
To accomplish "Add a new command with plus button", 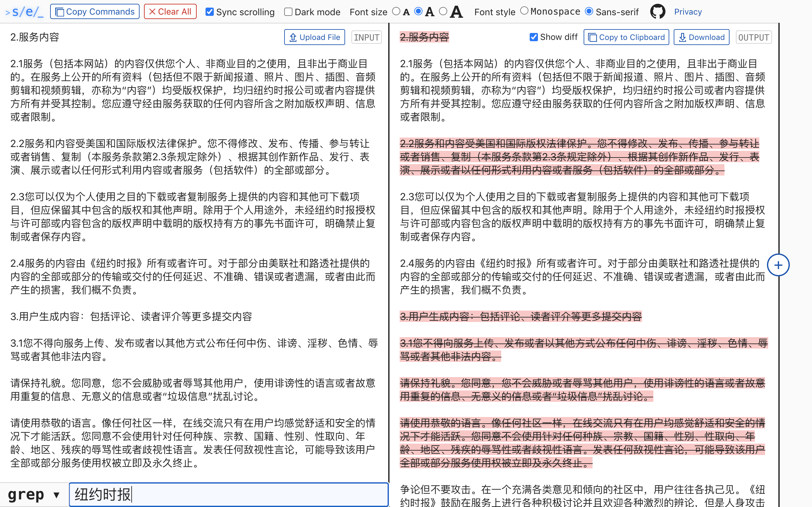I will pos(778,265).
